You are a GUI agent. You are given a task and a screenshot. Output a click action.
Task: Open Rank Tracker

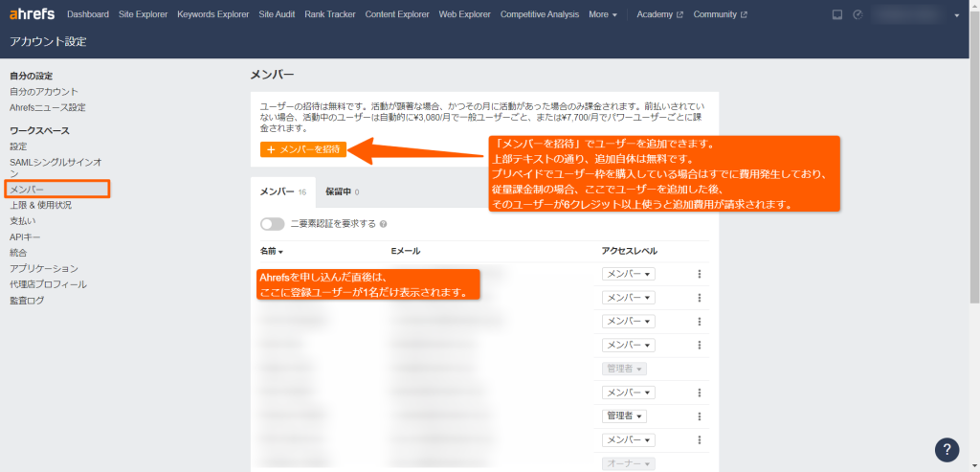point(330,14)
